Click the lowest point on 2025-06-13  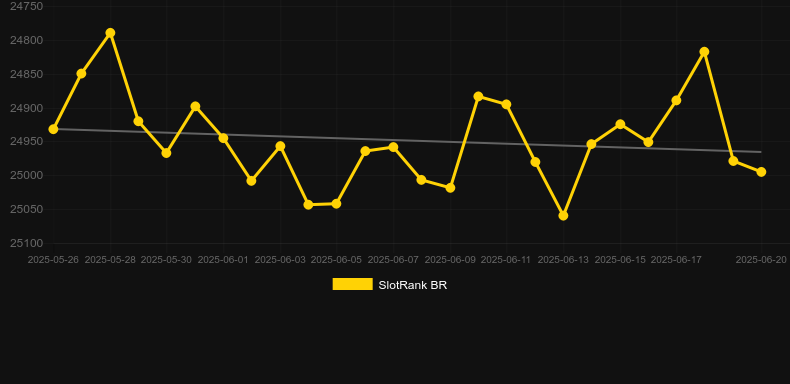563,216
